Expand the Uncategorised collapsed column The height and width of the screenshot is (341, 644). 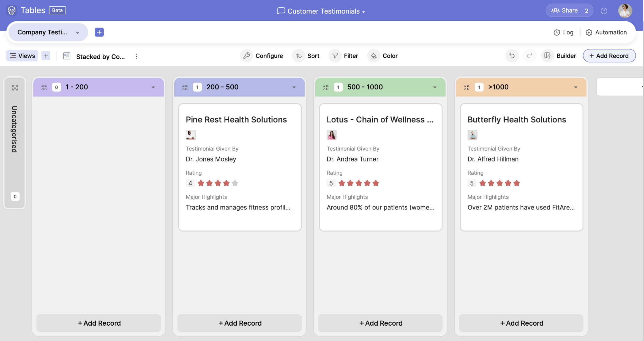15,88
